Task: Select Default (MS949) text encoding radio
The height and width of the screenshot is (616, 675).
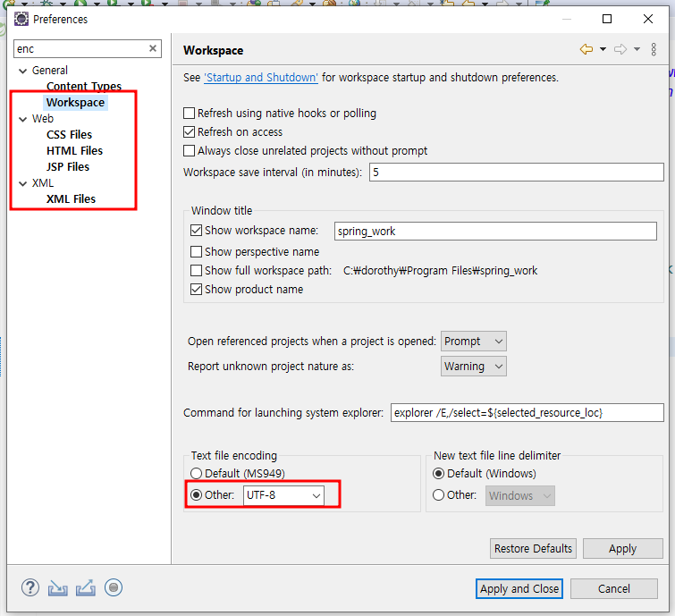Action: coord(197,474)
